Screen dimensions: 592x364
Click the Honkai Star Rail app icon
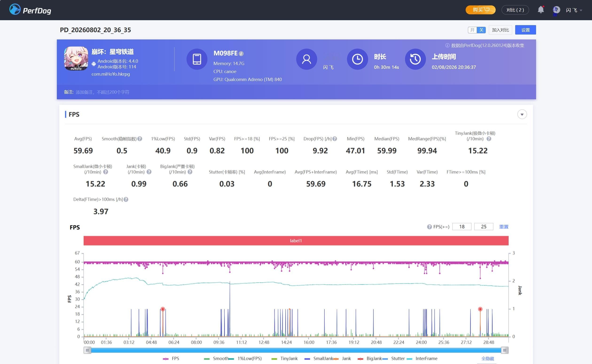(76, 58)
